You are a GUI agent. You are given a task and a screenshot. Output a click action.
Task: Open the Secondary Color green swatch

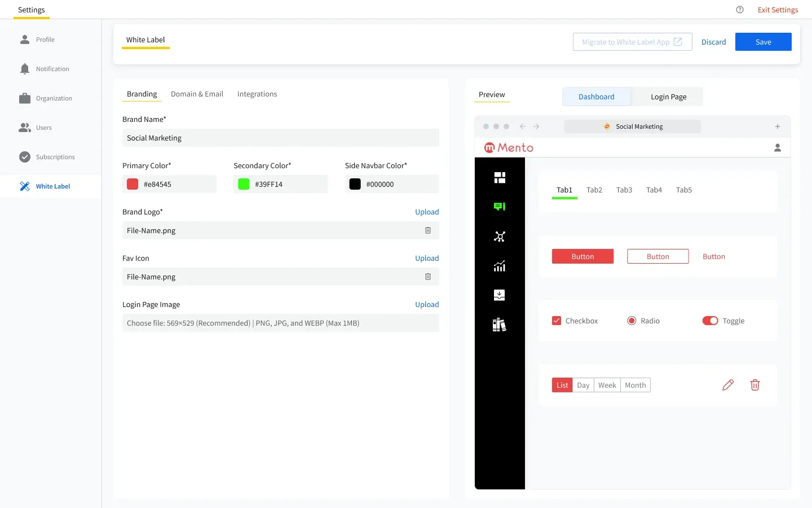click(x=244, y=184)
